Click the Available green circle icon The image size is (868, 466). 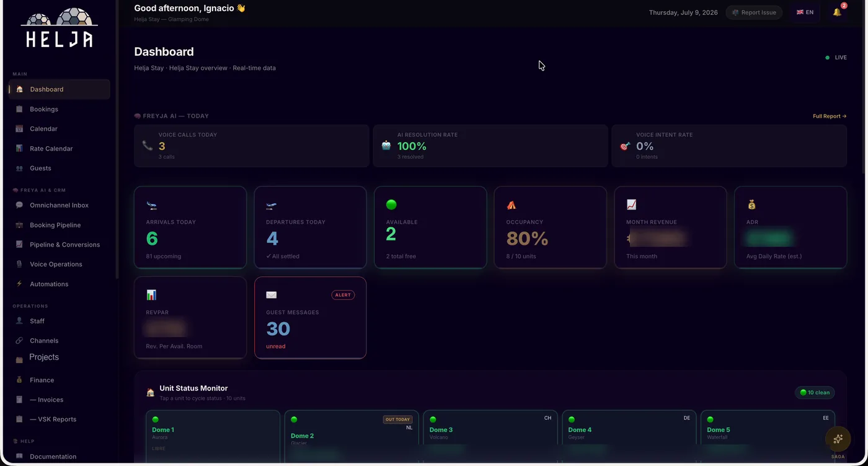click(391, 204)
